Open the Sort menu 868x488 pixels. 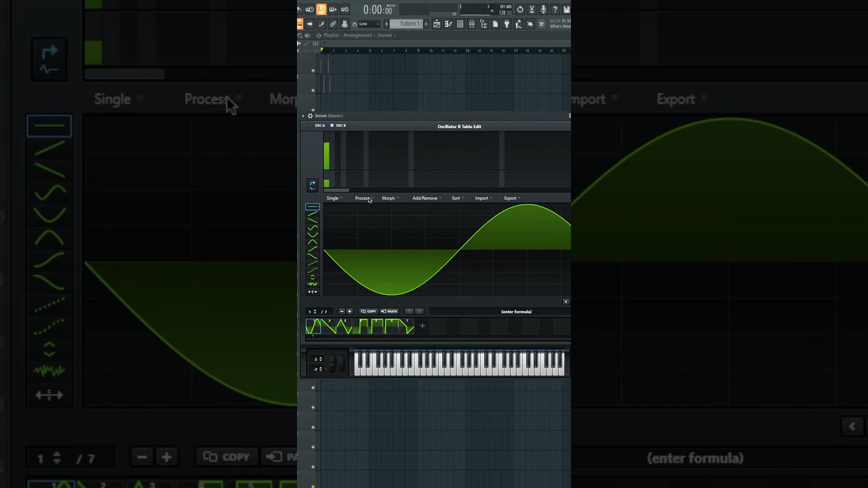(x=457, y=198)
